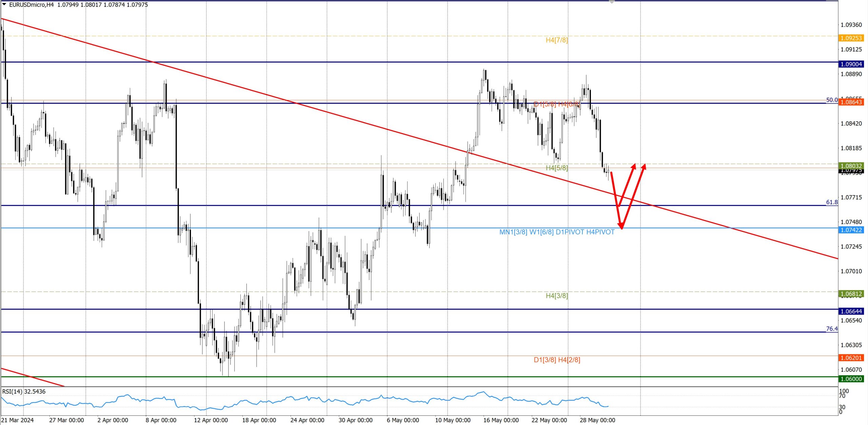The height and width of the screenshot is (425, 868).
Task: Click the orange 1.06201 price label
Action: [851, 358]
